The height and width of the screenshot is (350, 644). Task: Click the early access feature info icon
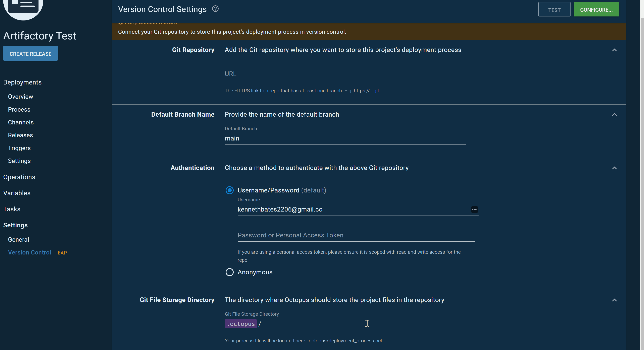[x=121, y=22]
